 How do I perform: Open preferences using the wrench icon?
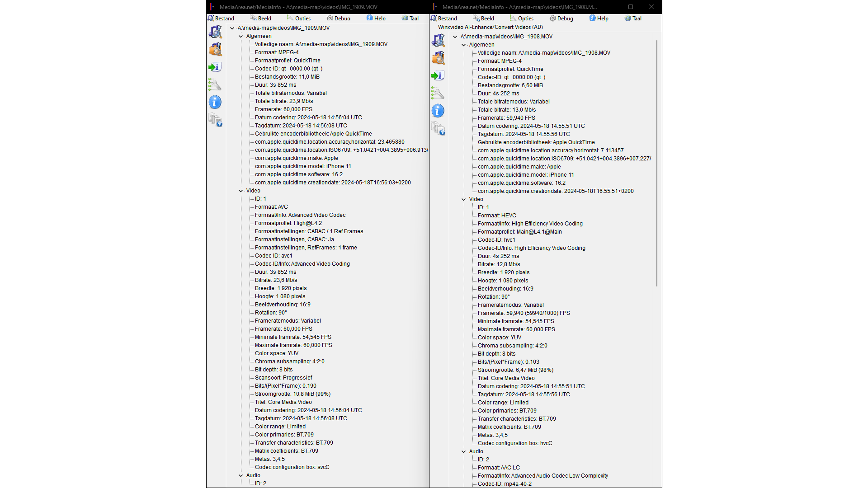coord(215,84)
